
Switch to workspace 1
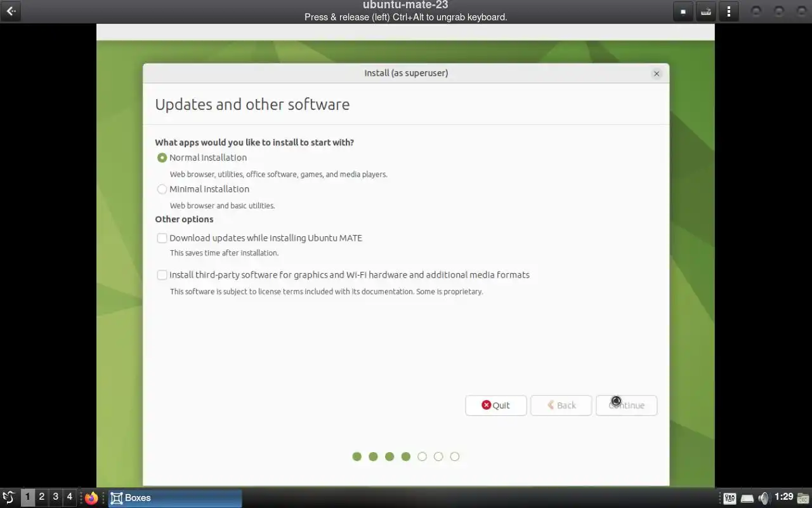(27, 497)
